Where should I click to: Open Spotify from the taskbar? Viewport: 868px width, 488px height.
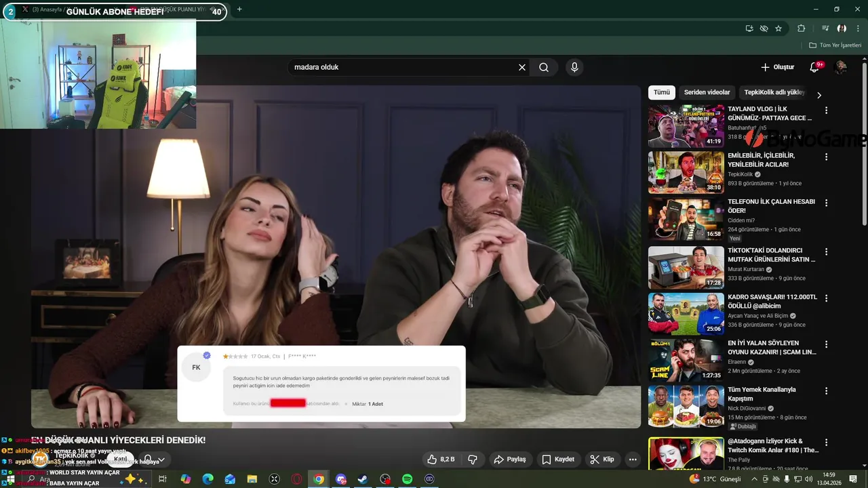pos(407,479)
